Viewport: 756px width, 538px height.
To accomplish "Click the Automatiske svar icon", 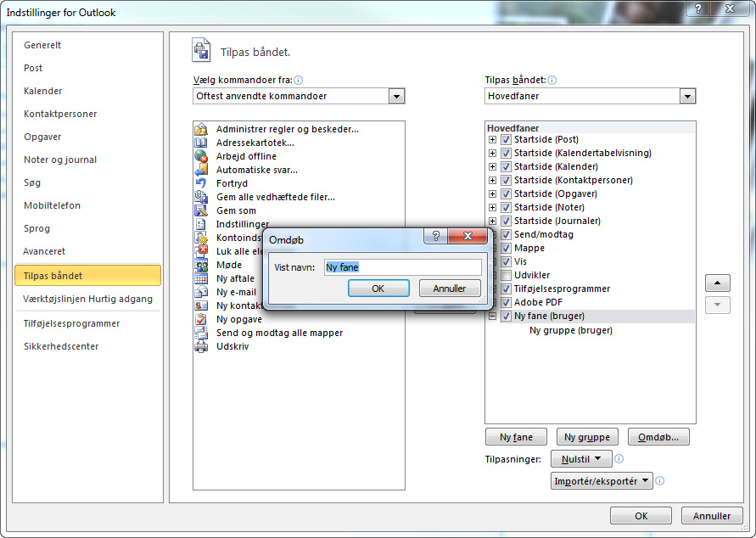I will [x=201, y=170].
